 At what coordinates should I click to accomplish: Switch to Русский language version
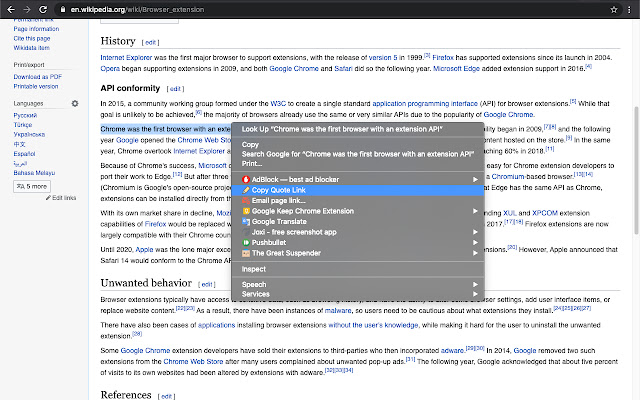click(25, 116)
